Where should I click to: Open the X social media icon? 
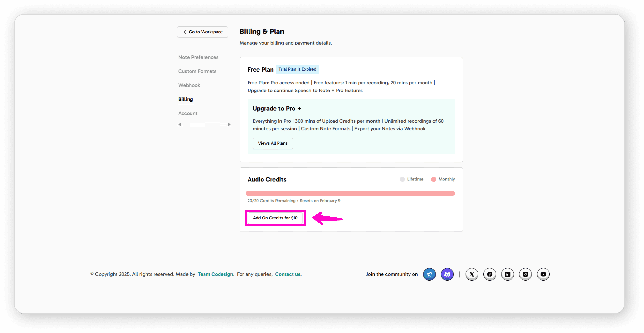tap(472, 274)
